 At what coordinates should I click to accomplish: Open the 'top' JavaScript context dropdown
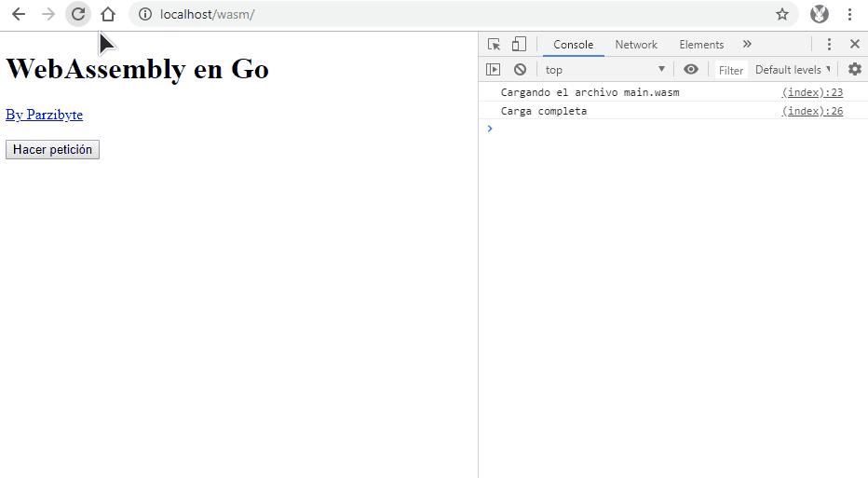(605, 69)
